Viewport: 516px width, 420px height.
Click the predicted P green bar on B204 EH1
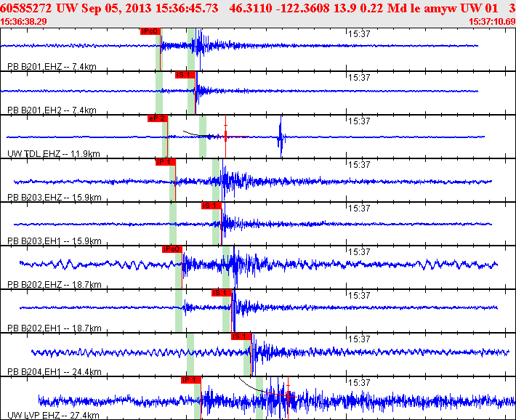pos(190,354)
